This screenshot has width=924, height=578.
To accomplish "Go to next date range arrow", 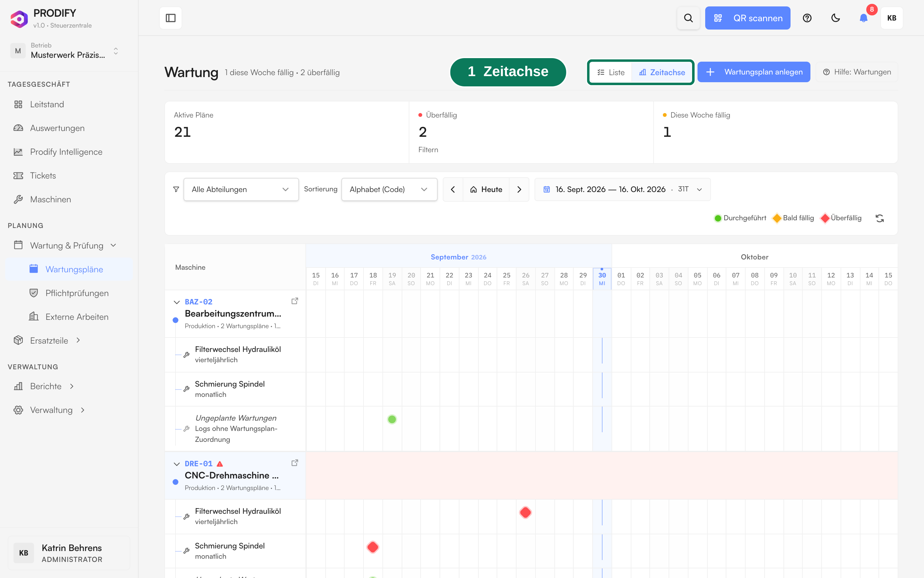I will pyautogui.click(x=519, y=189).
